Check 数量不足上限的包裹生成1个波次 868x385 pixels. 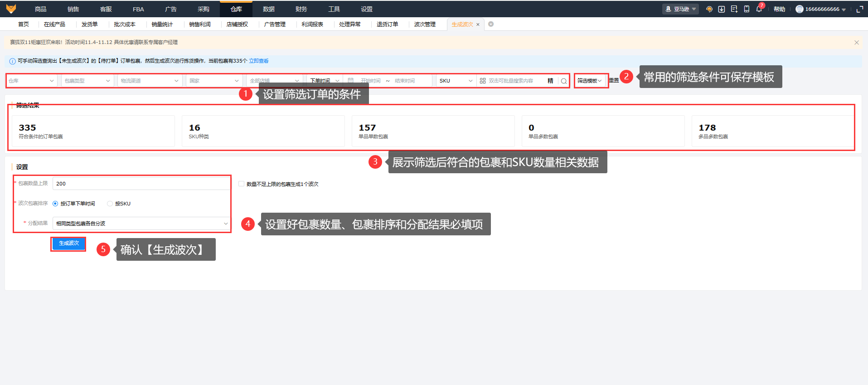pos(241,184)
